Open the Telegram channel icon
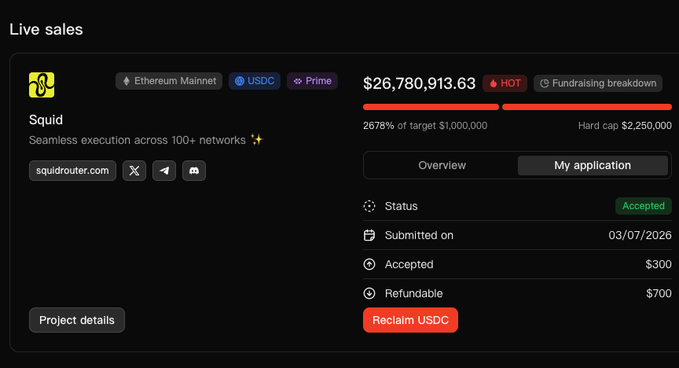 click(164, 171)
